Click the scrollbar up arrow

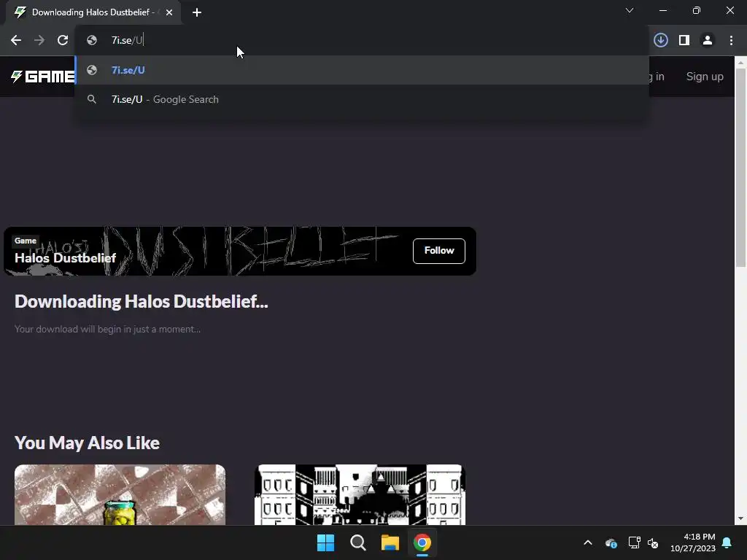click(x=740, y=62)
